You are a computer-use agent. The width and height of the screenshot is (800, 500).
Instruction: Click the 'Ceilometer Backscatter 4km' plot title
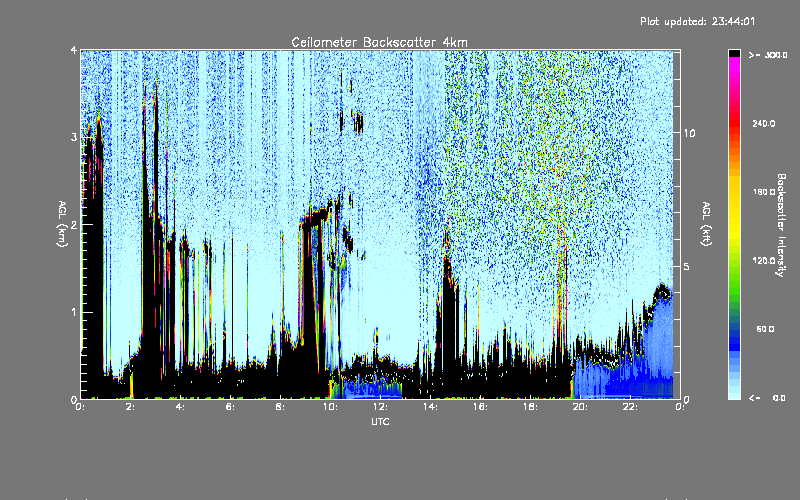coord(379,42)
